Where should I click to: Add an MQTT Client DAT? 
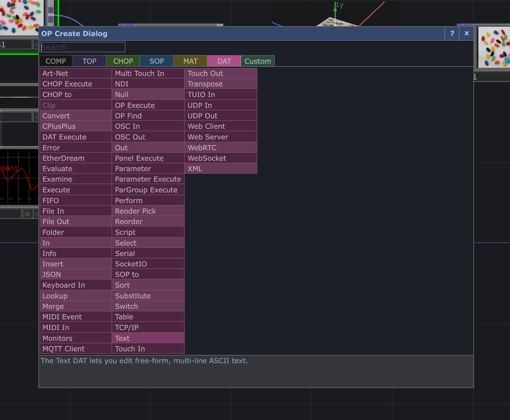76,349
